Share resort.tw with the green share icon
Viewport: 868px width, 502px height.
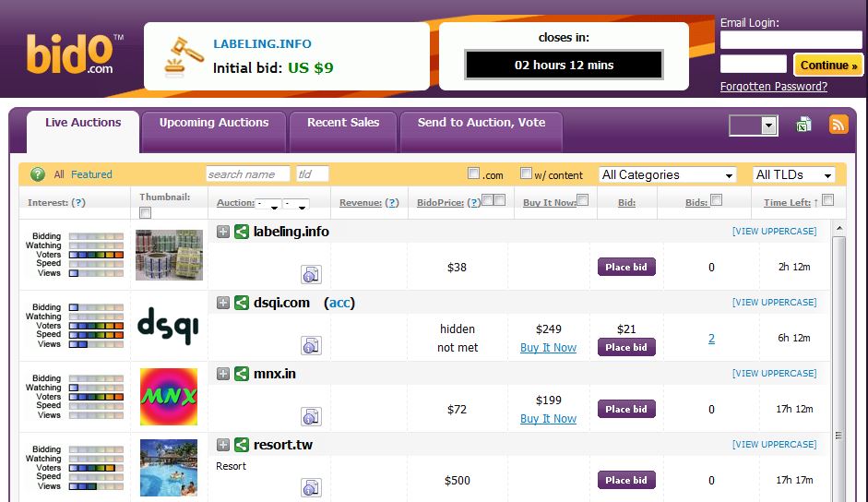click(x=242, y=445)
